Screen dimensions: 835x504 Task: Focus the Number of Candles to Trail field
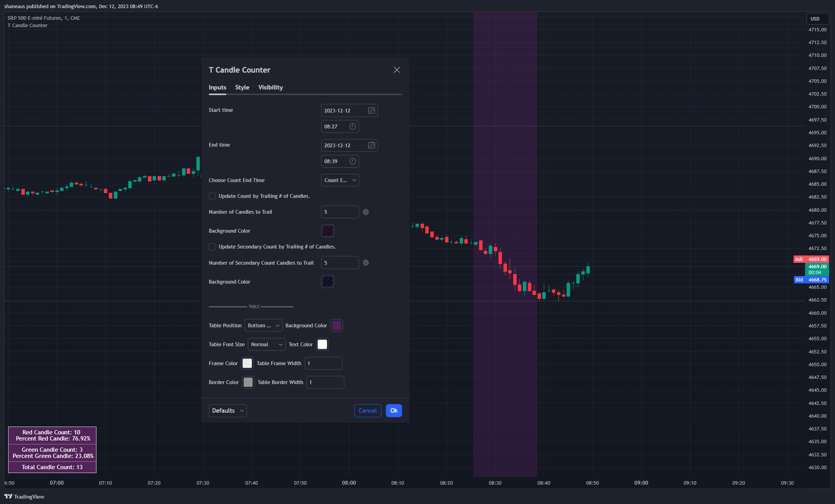click(340, 212)
